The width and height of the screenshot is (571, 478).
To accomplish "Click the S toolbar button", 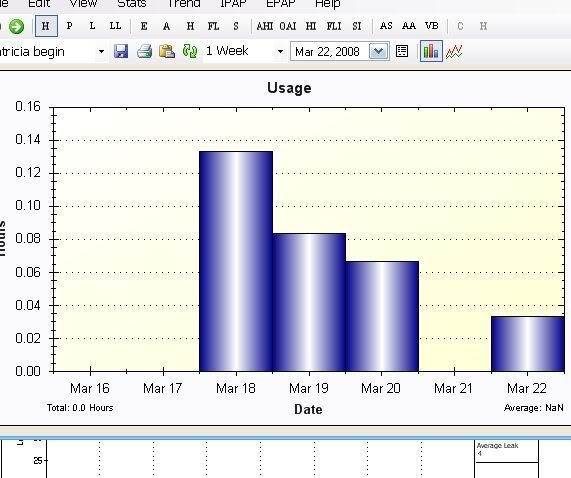I will [236, 26].
